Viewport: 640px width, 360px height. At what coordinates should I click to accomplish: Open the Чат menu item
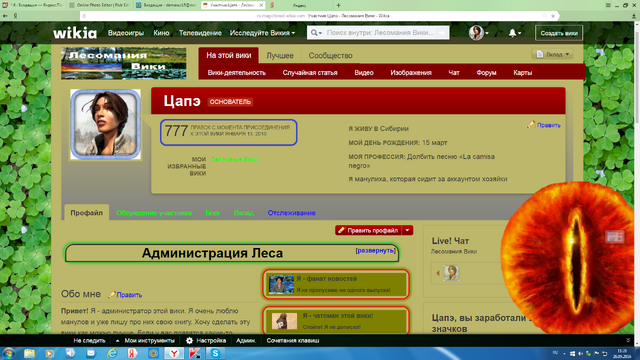(454, 73)
